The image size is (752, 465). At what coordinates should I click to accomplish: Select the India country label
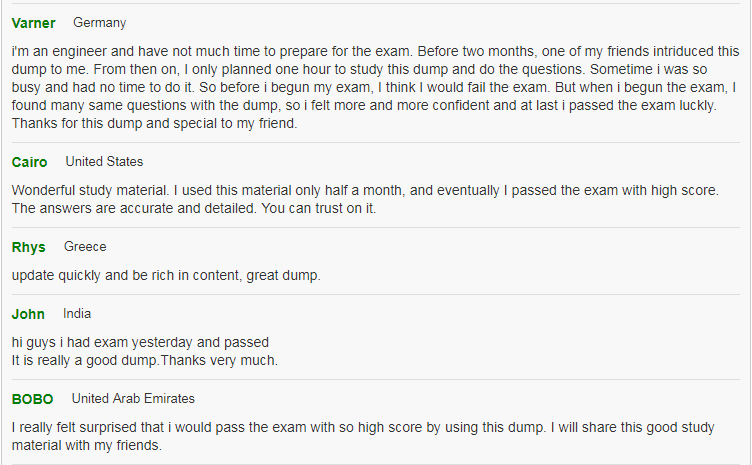click(77, 314)
